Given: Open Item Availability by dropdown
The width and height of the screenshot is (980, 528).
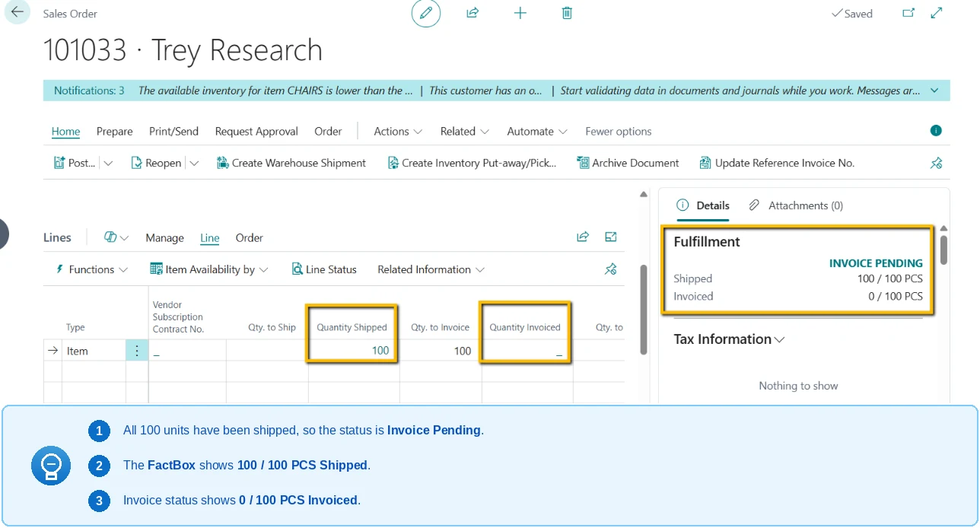Looking at the screenshot, I should [209, 269].
